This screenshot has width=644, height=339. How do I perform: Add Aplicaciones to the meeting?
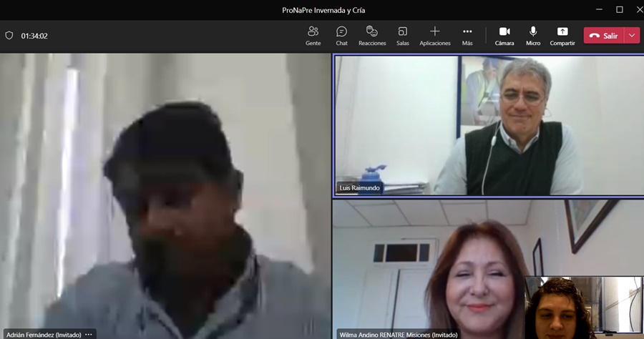pyautogui.click(x=434, y=36)
